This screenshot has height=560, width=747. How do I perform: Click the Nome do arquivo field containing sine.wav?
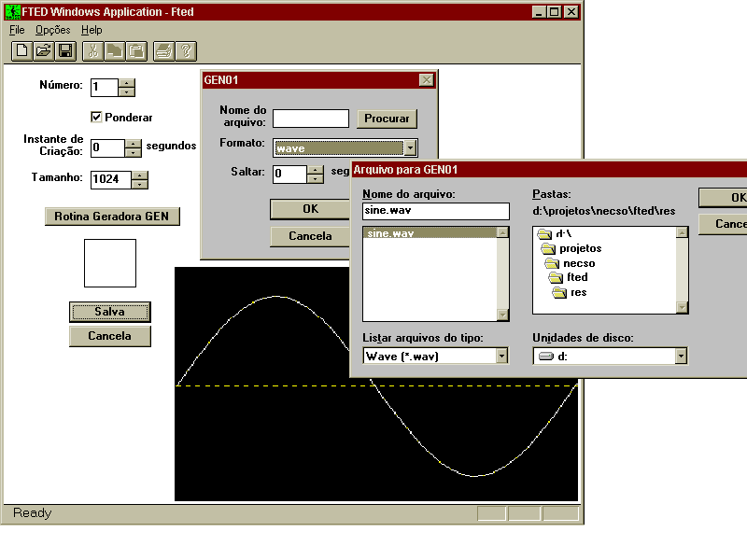(x=435, y=212)
